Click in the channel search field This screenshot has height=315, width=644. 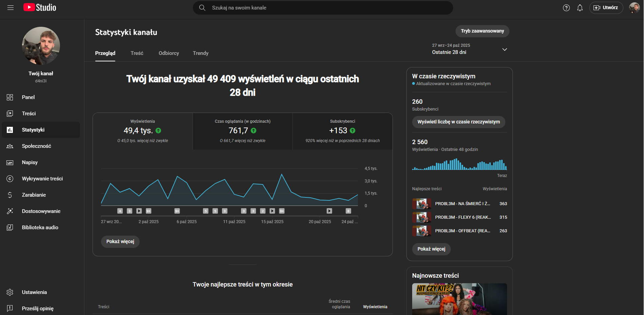tap(322, 8)
